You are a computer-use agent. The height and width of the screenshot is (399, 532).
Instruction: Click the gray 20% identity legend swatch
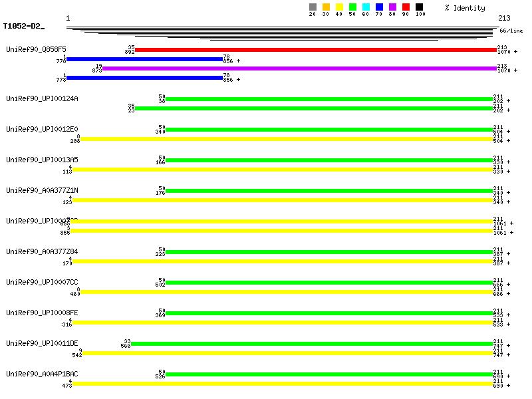point(313,7)
